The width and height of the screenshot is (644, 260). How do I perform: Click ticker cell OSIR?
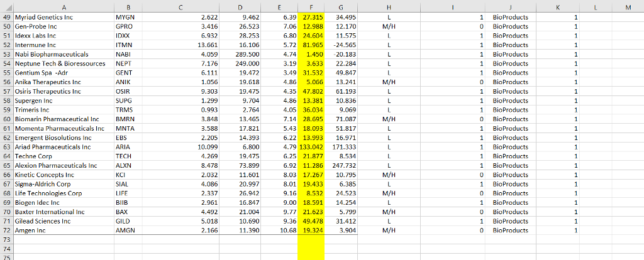128,91
